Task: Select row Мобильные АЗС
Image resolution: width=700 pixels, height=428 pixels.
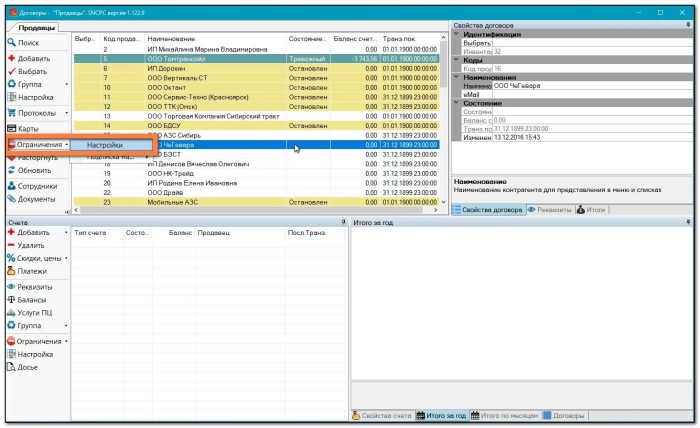Action: pyautogui.click(x=256, y=202)
